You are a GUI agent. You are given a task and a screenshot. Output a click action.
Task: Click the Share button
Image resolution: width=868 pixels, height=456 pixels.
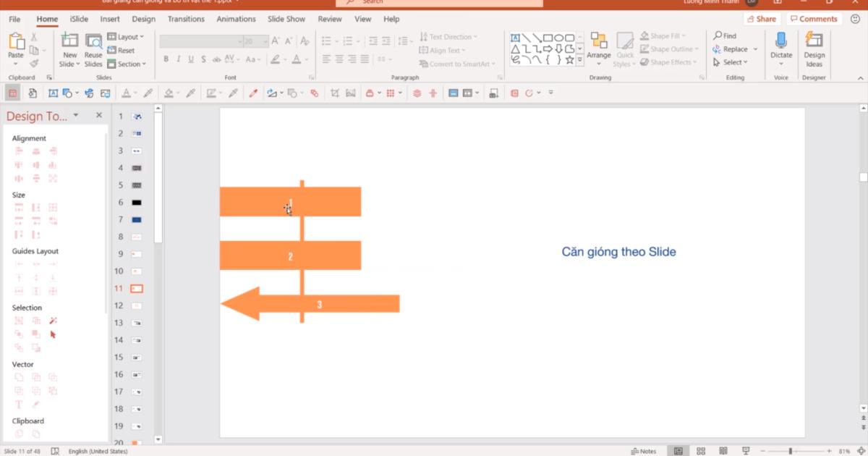point(762,19)
